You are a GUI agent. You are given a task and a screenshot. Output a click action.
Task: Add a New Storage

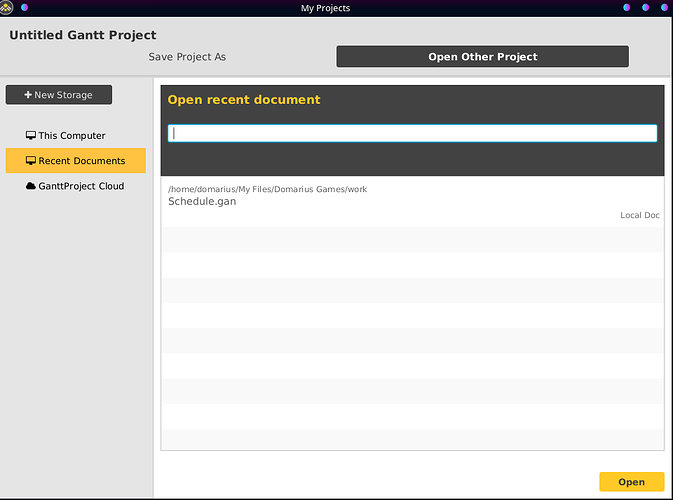59,94
